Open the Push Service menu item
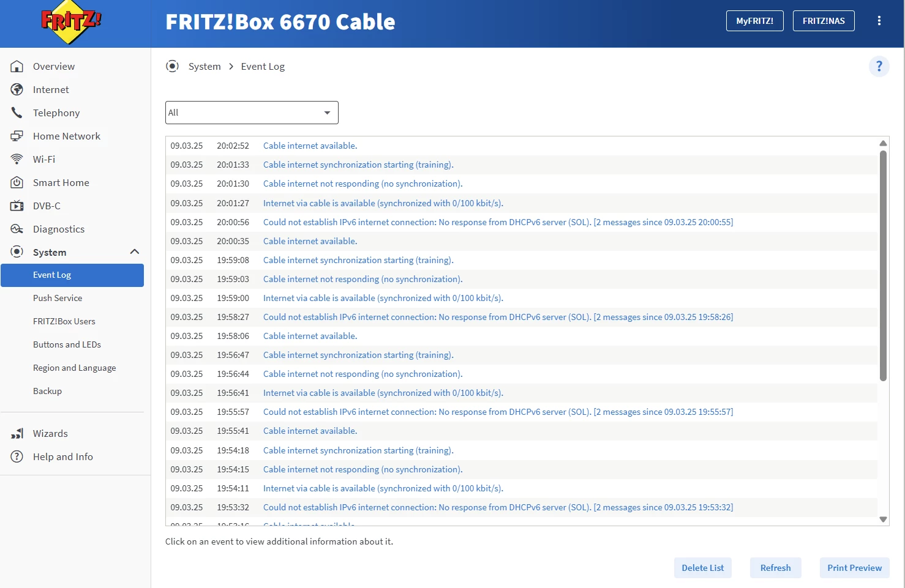 point(58,298)
